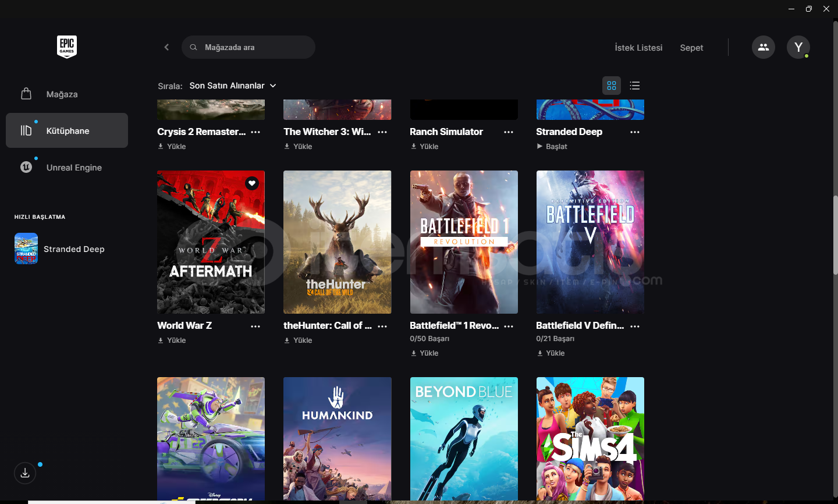
Task: Open the Humankind game cover
Action: 338,439
